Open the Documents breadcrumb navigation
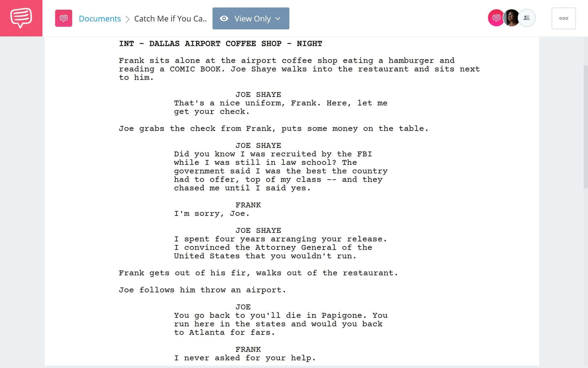This screenshot has width=588, height=368. coord(100,18)
